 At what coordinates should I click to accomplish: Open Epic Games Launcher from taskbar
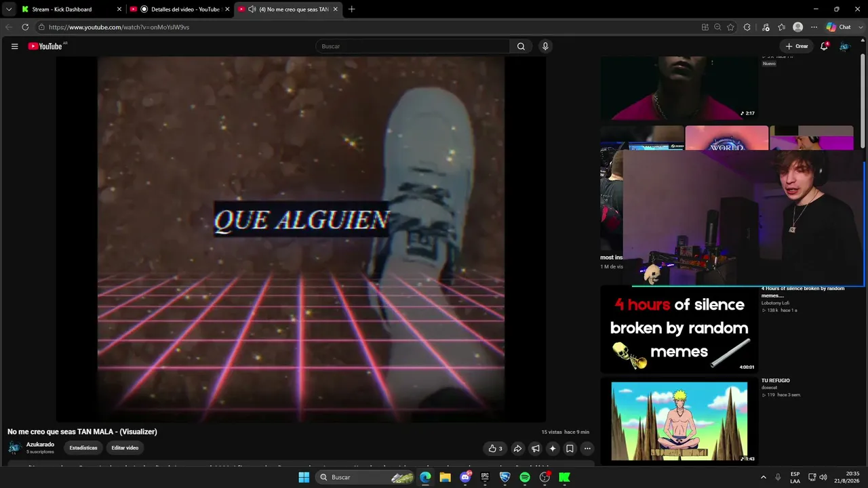coord(485,477)
